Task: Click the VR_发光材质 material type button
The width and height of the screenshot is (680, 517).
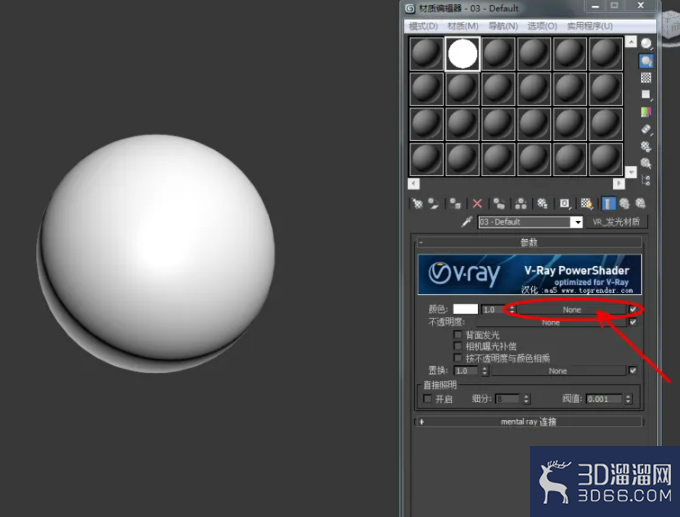Action: coord(616,222)
